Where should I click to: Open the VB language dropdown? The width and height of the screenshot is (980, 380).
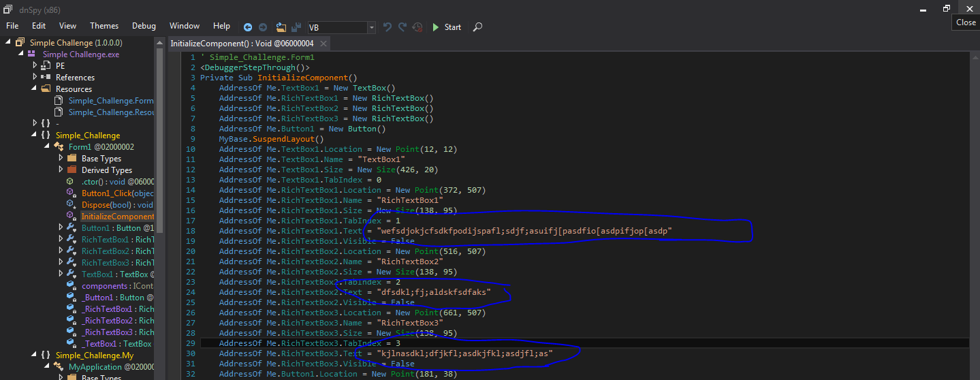[371, 28]
